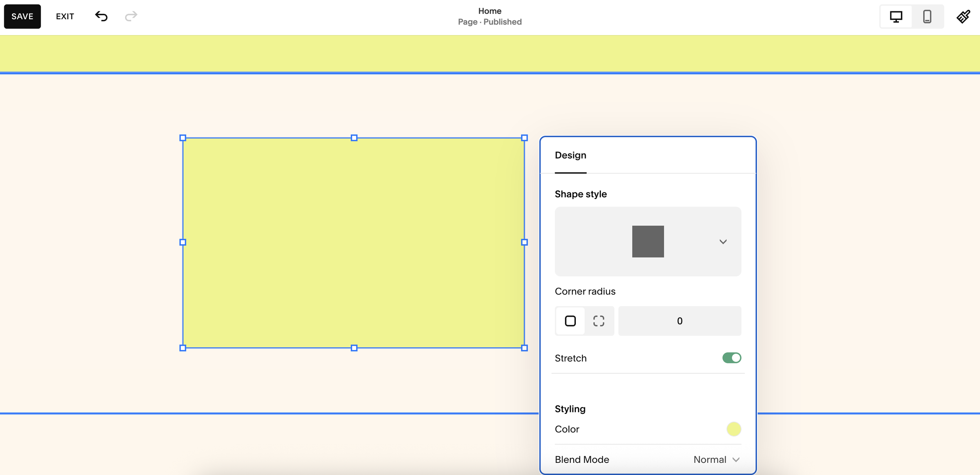Select the individual corner radius icon
Screen dimensions: 980x475
point(599,321)
